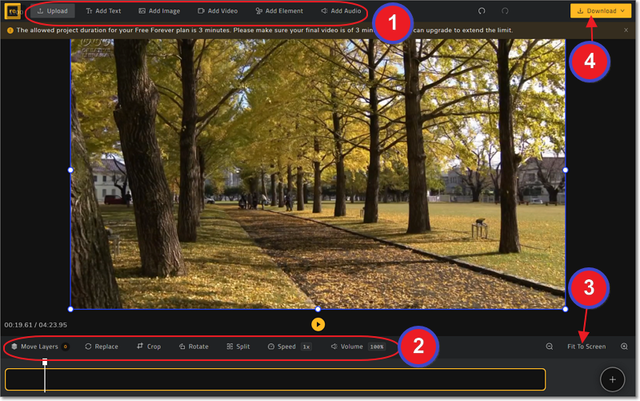Click the Fit To Screen button

click(x=586, y=346)
